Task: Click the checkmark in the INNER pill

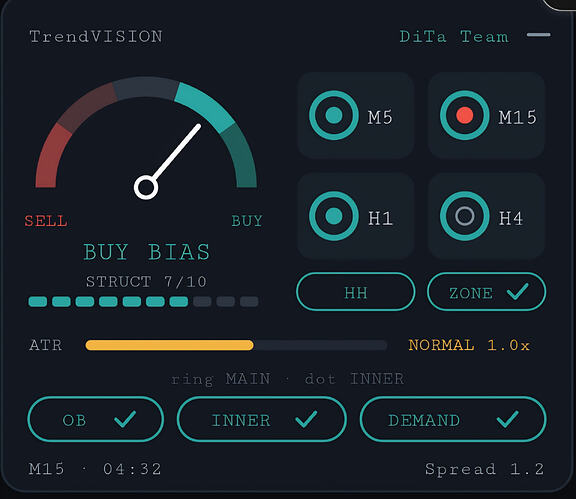Action: point(306,419)
